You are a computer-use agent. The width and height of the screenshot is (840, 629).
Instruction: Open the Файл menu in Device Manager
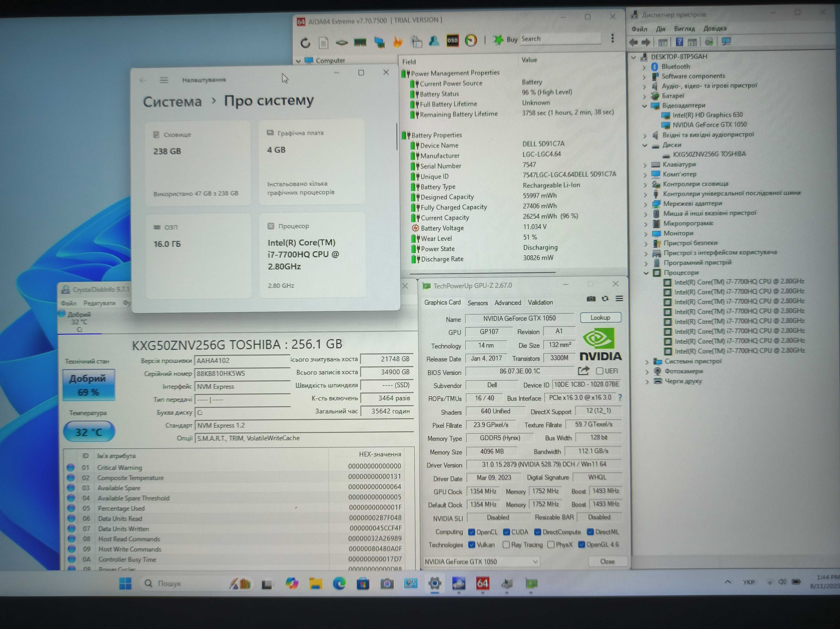click(x=639, y=29)
